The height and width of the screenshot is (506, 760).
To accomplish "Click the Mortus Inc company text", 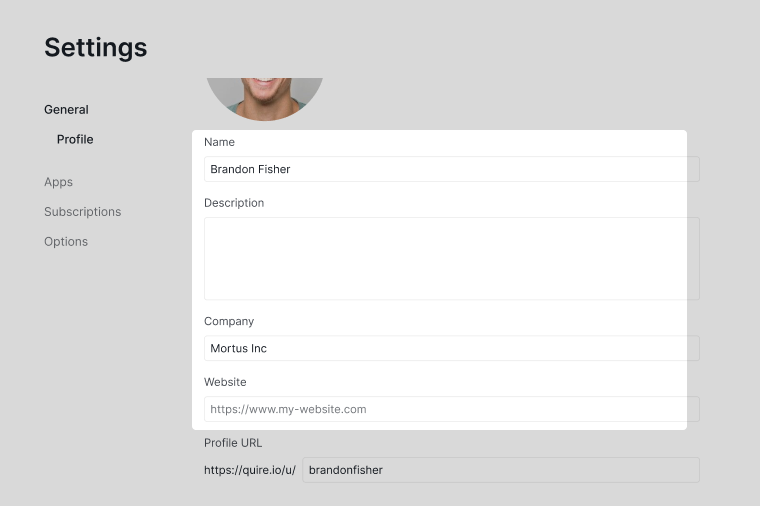I will click(x=238, y=348).
